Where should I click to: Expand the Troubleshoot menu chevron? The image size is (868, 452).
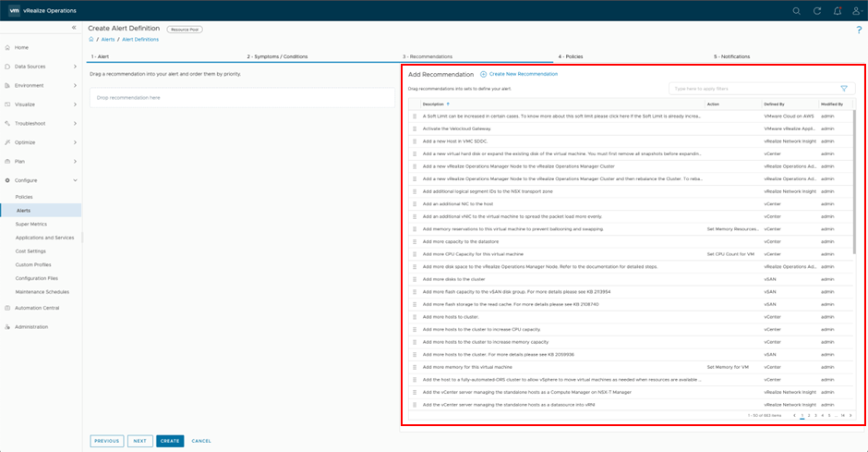coord(75,124)
